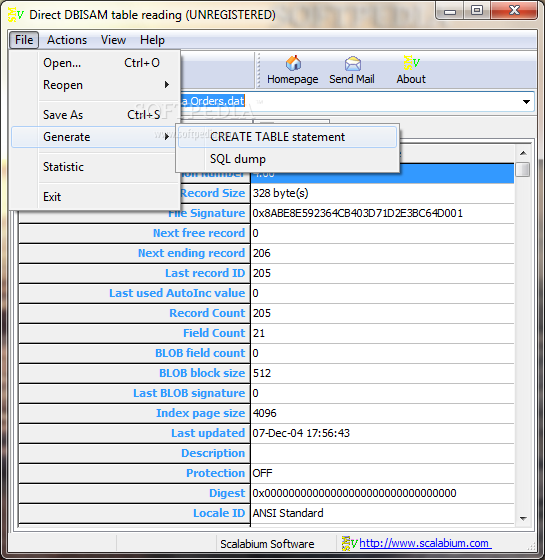
Task: Click Last used AutoInc value row
Action: coord(266,293)
